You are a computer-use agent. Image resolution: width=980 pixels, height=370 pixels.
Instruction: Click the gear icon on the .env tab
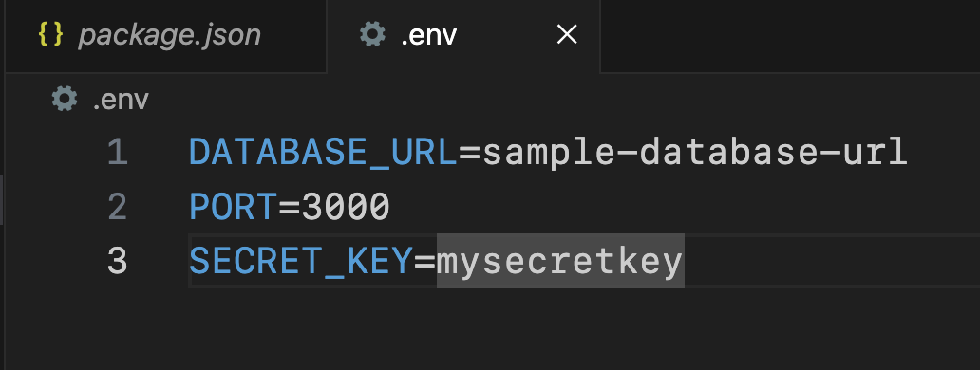(x=372, y=35)
